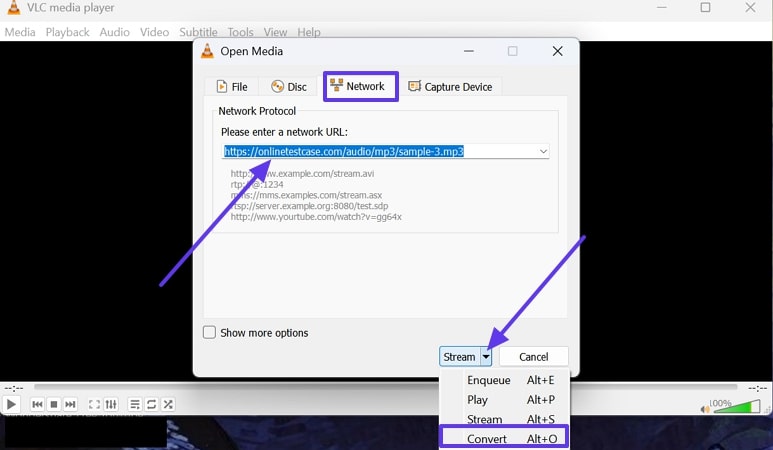The height and width of the screenshot is (450, 773).
Task: Show the playlist icon
Action: tap(134, 405)
